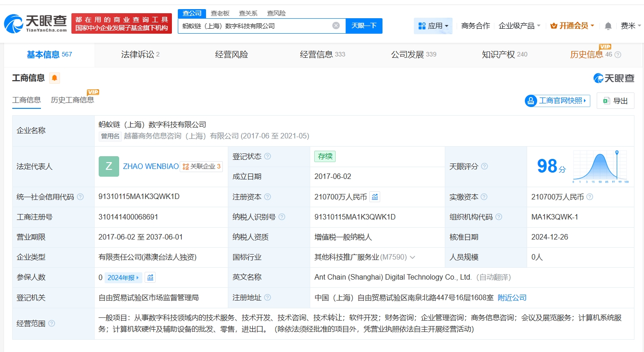Open the 基本信息 567 tab
This screenshot has width=644, height=352.
[x=49, y=55]
